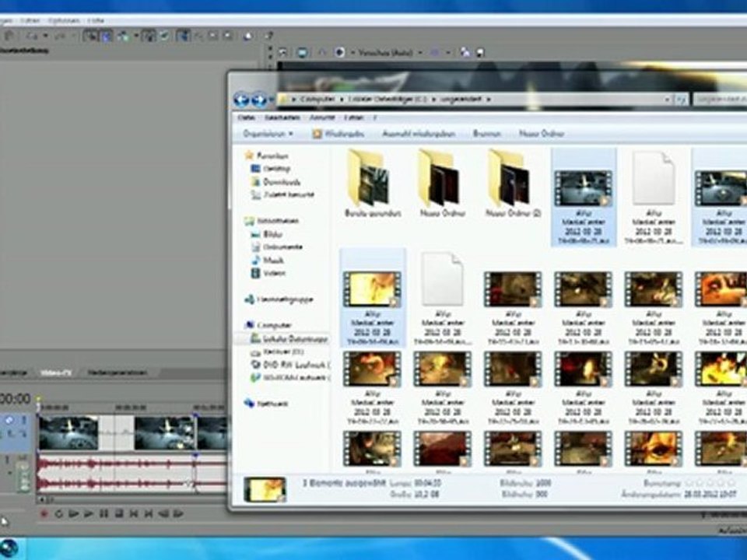This screenshot has height=560, width=747.
Task: Expand the address bar history dropdown
Action: pyautogui.click(x=667, y=100)
